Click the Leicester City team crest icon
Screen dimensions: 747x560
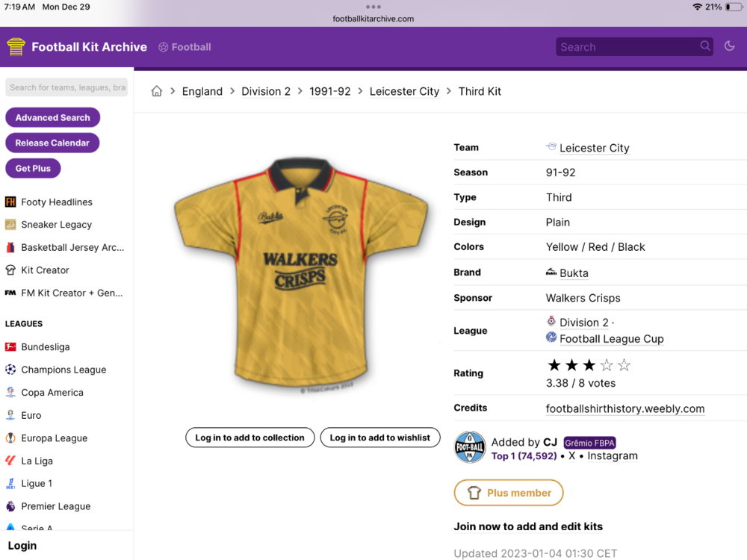tap(551, 146)
